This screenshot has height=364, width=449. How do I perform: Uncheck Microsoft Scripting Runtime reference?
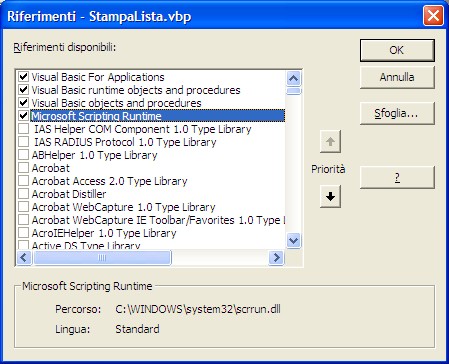pos(23,116)
